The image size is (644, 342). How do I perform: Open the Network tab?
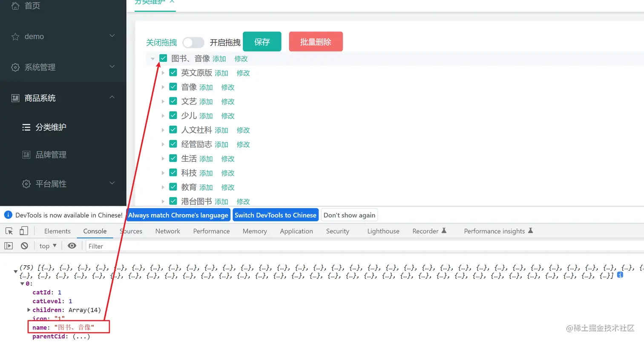(168, 231)
